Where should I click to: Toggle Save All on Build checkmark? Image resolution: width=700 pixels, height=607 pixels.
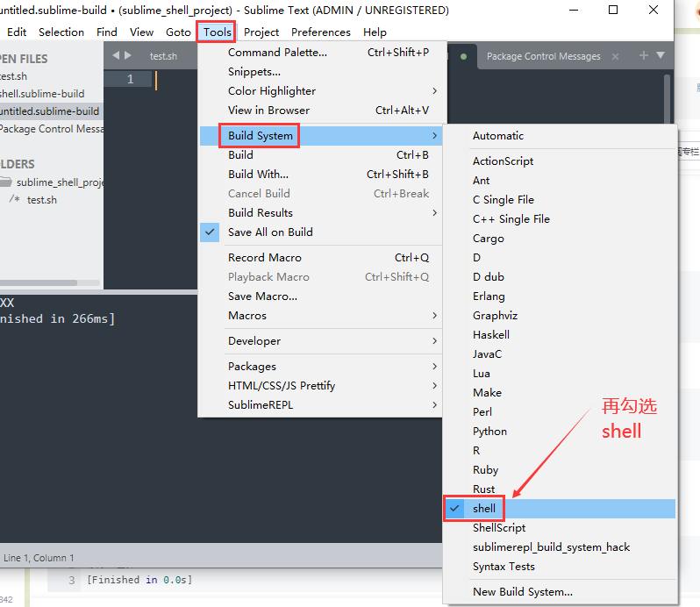click(x=210, y=232)
